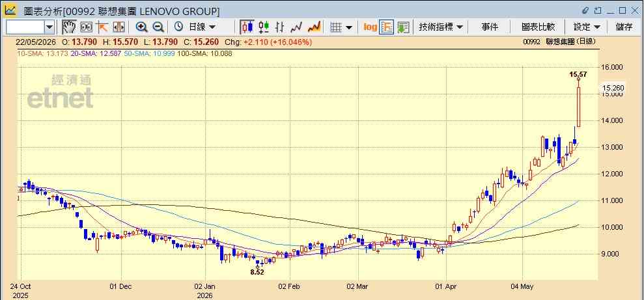Open the 技術指標 menu

pos(441,27)
